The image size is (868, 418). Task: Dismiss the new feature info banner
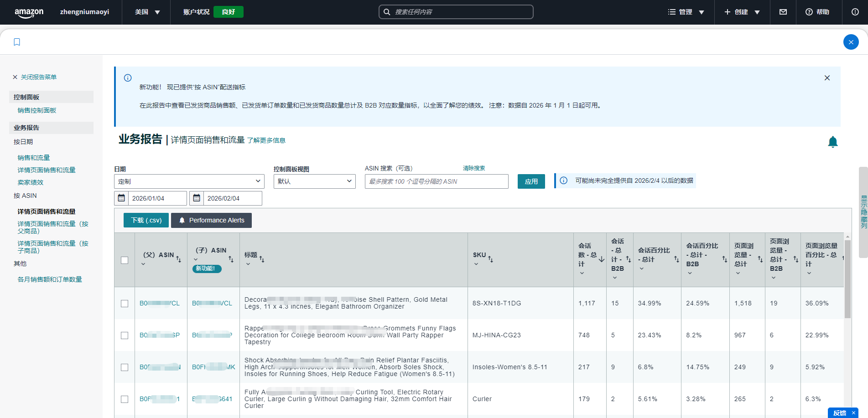[827, 78]
